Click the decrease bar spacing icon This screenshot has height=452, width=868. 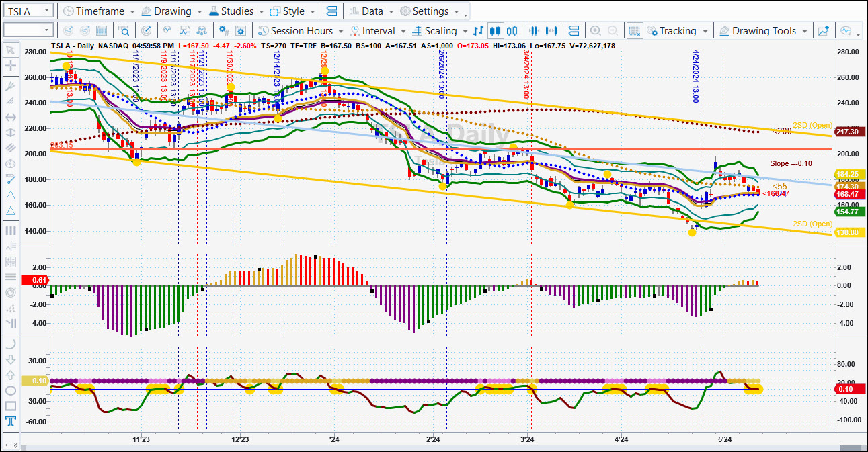coord(535,30)
